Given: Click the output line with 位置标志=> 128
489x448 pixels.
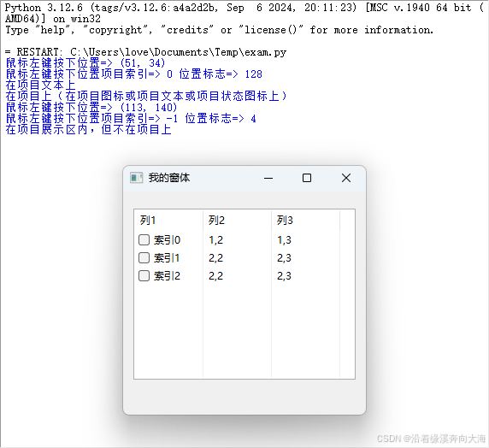Looking at the screenshot, I should (x=133, y=74).
